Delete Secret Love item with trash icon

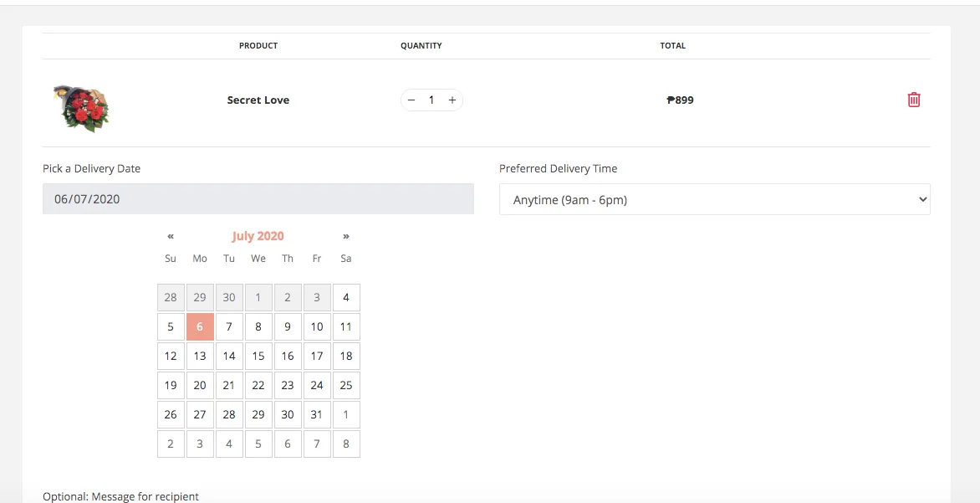[x=914, y=100]
